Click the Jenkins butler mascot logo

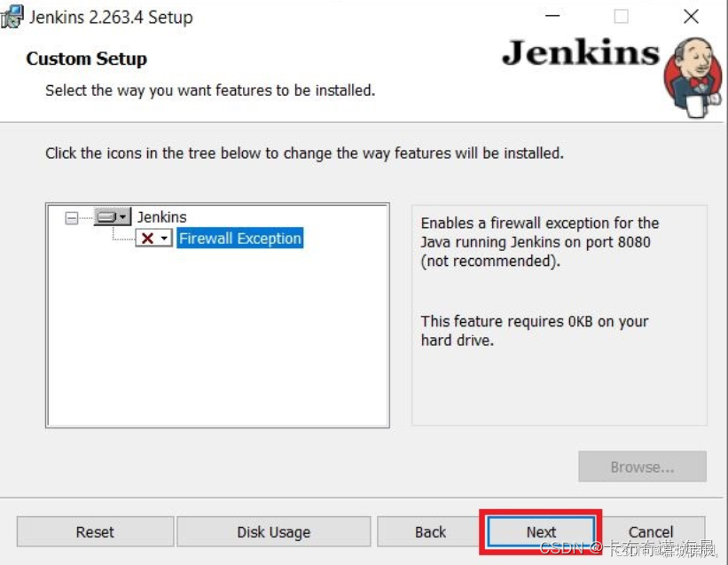tap(693, 77)
